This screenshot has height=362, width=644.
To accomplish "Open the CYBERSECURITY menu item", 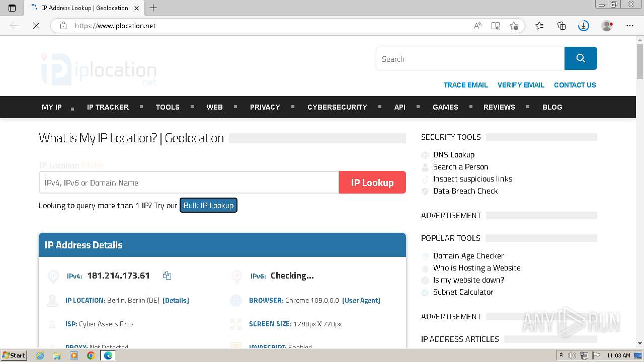I will pos(337,107).
